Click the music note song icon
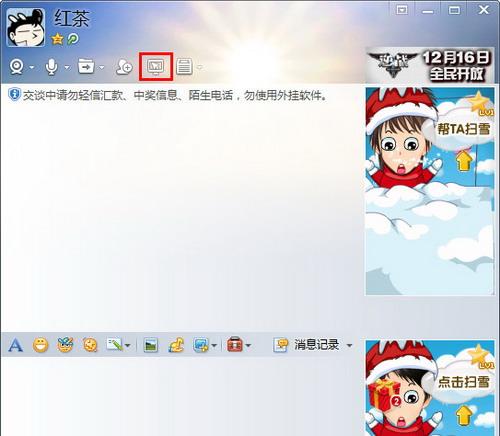The image size is (500, 436). click(176, 345)
